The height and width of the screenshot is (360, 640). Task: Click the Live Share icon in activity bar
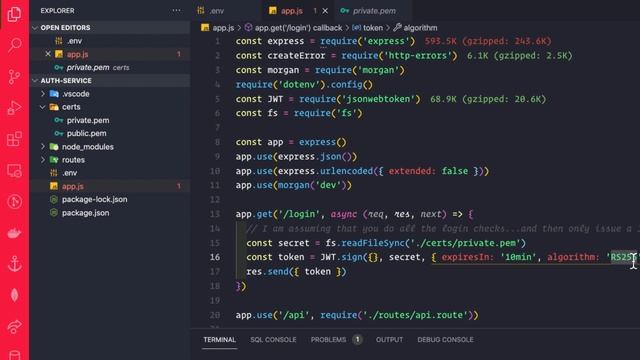tap(14, 326)
